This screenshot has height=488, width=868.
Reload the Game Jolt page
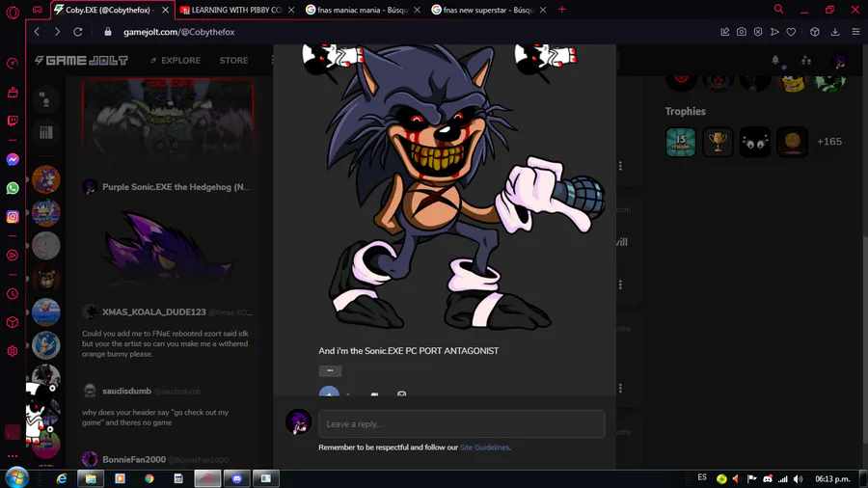[x=78, y=32]
